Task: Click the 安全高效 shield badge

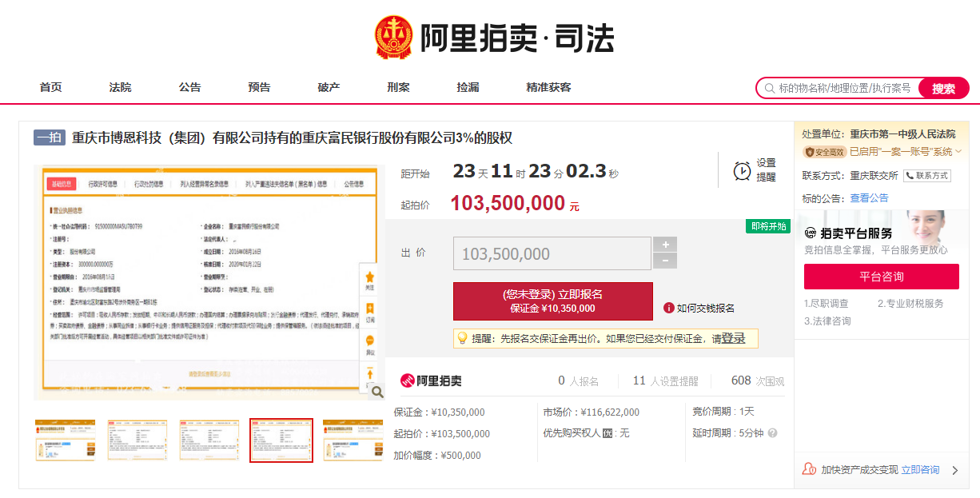Action: click(x=823, y=151)
